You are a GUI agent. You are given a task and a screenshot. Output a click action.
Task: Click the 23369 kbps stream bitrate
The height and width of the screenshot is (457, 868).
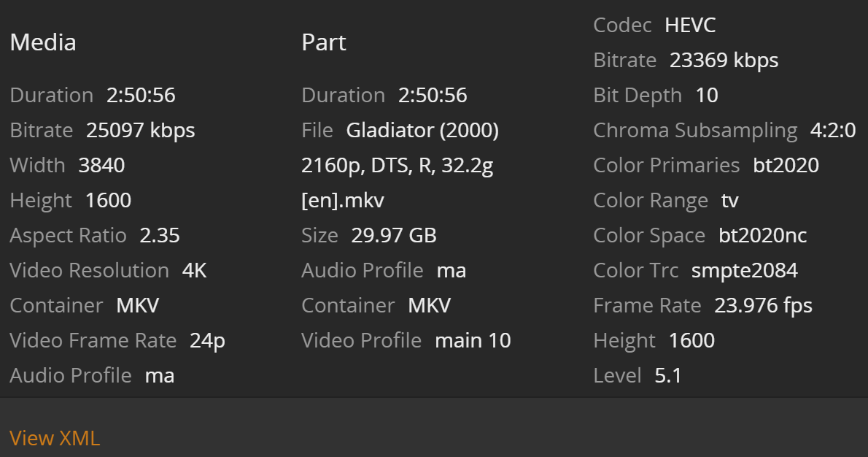click(x=724, y=61)
